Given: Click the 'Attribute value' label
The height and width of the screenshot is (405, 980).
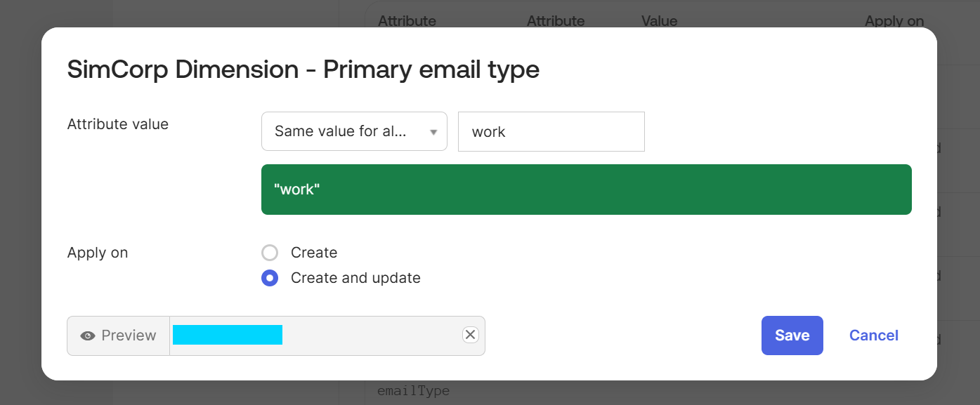Looking at the screenshot, I should coord(117,124).
